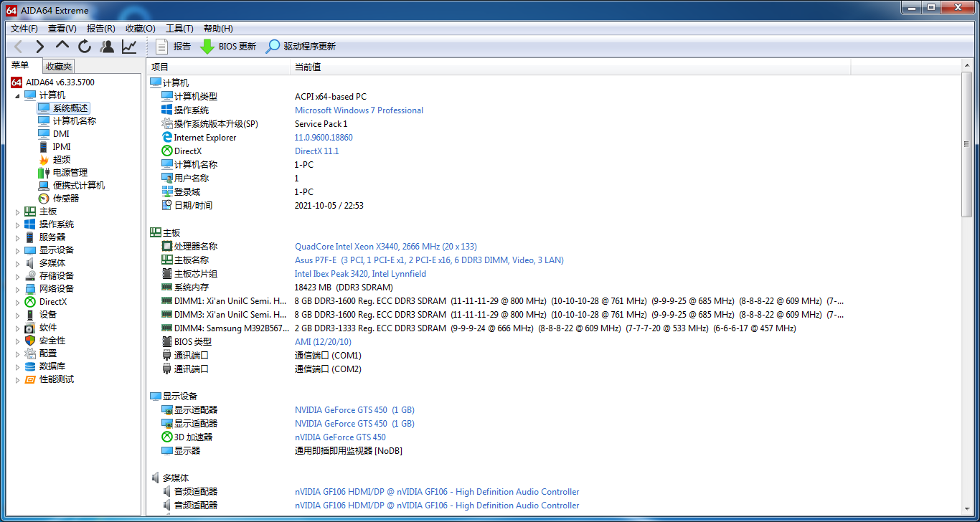
Task: Click the 项目 column header
Action: 218,67
